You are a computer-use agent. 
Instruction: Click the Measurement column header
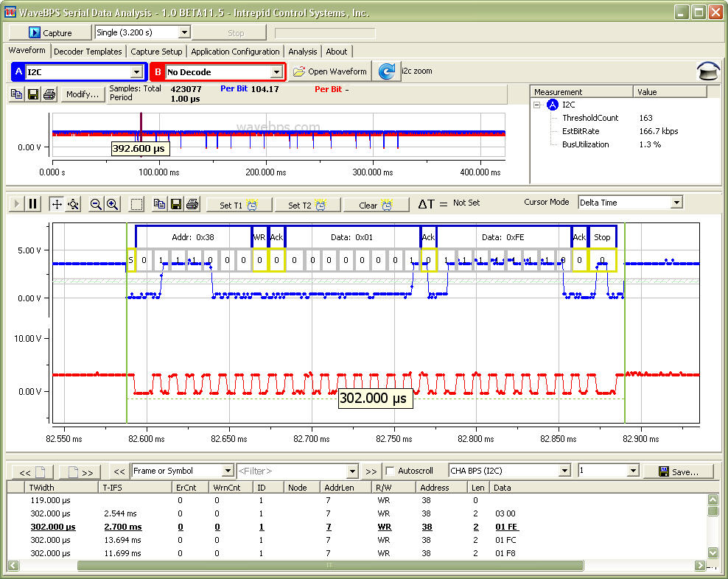581,92
